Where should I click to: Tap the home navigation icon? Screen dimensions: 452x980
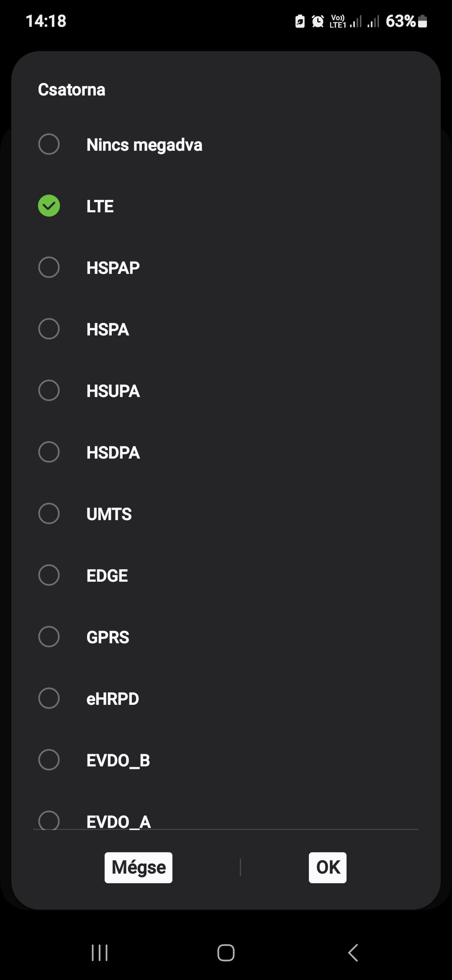point(226,953)
